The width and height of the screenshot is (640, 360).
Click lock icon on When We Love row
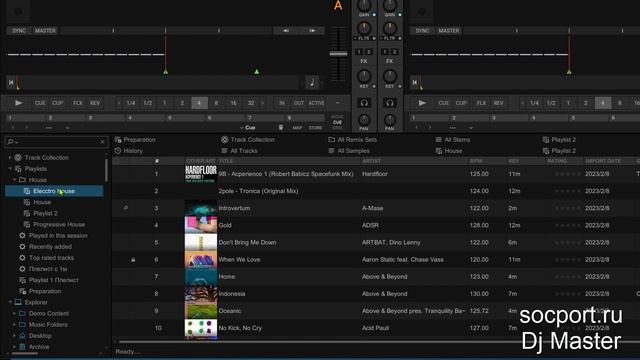click(x=133, y=260)
